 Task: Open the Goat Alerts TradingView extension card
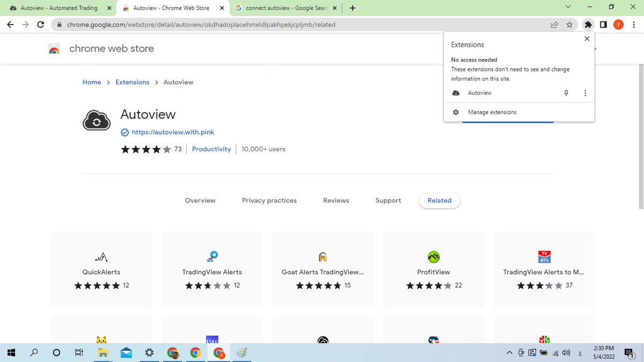click(323, 270)
